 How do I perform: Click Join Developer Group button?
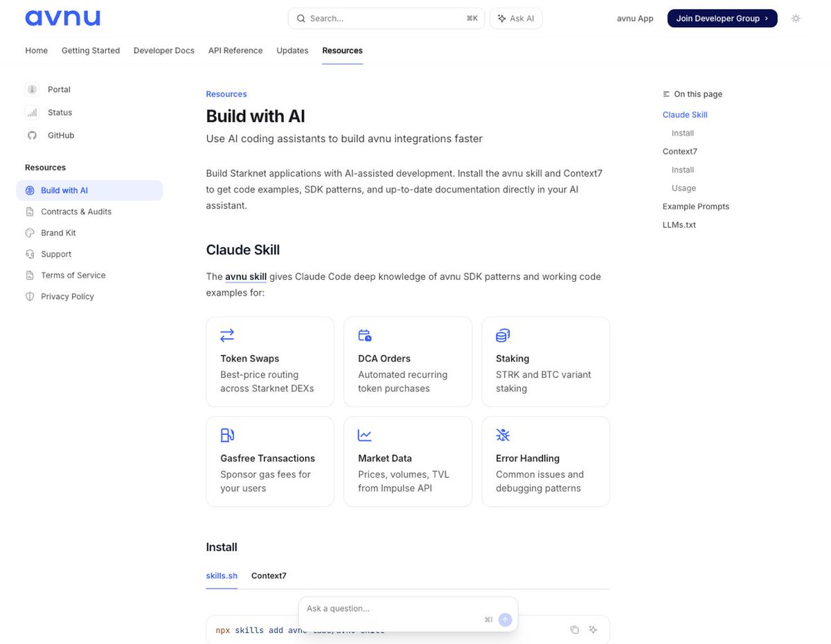coord(722,19)
